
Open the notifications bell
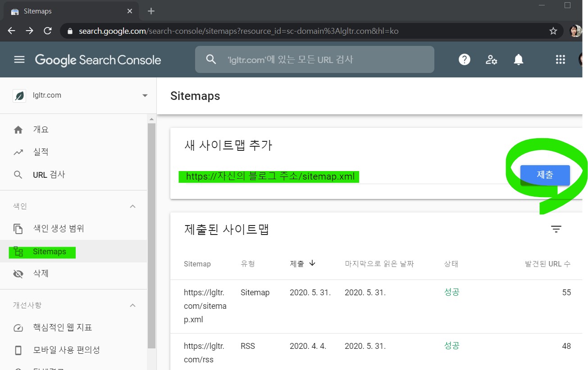coord(519,59)
